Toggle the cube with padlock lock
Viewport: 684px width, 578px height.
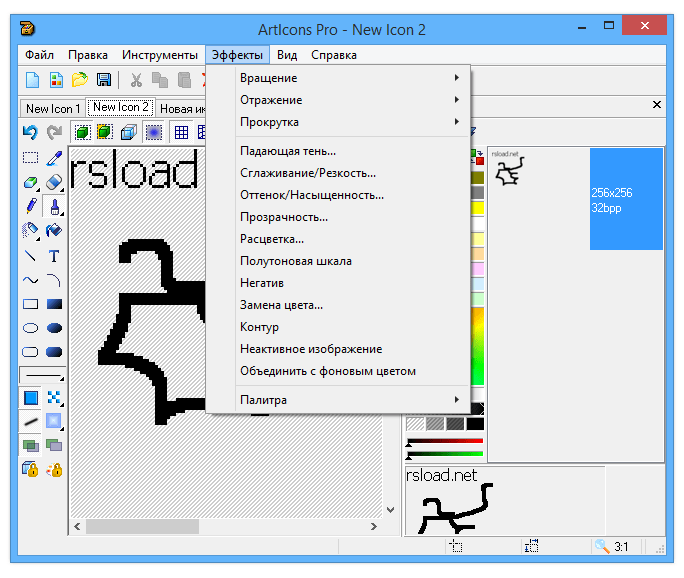tap(31, 470)
